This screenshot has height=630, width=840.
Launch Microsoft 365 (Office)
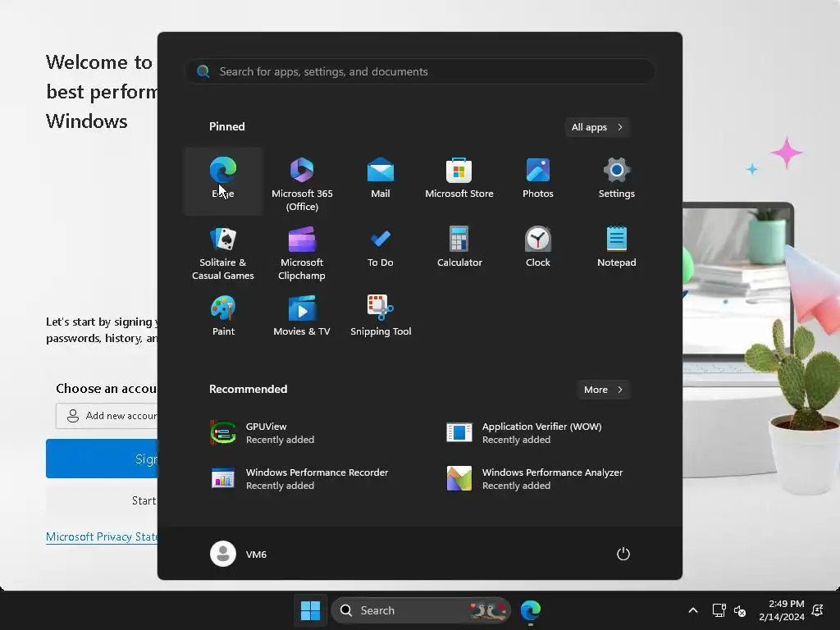pos(302,181)
